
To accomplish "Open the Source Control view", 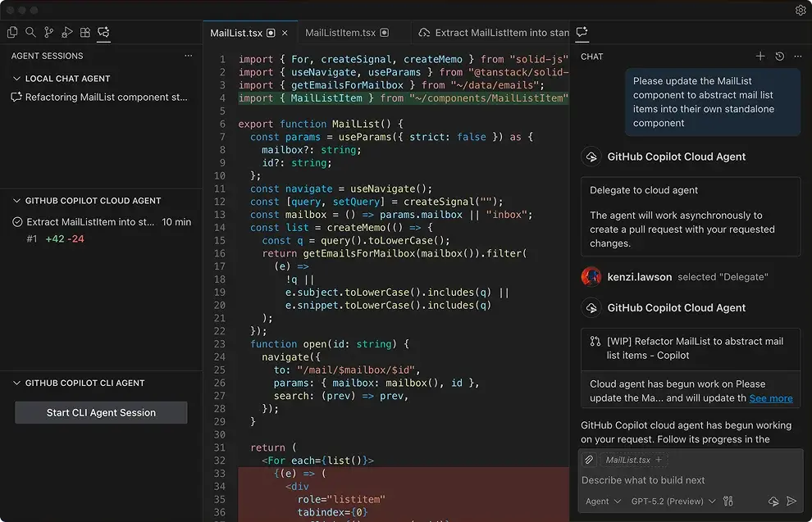I will (x=48, y=33).
